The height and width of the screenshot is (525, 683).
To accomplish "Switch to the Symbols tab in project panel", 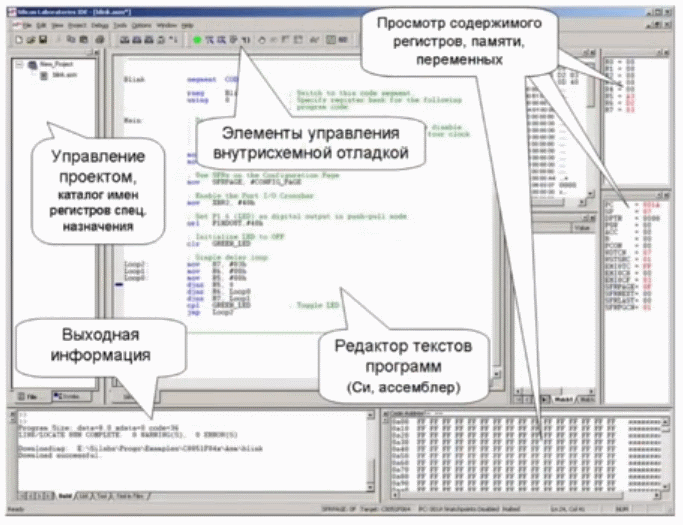I will (71, 396).
